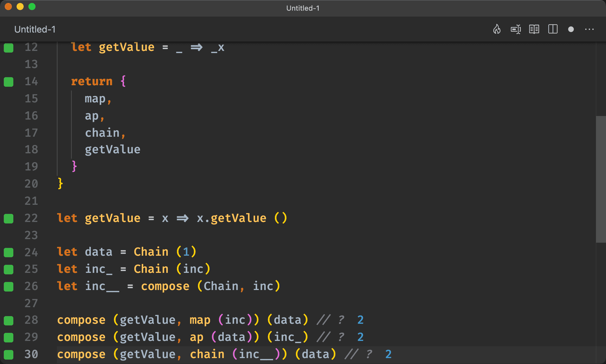Click the yellow closing brace on line 20
The height and width of the screenshot is (364, 606).
(60, 183)
